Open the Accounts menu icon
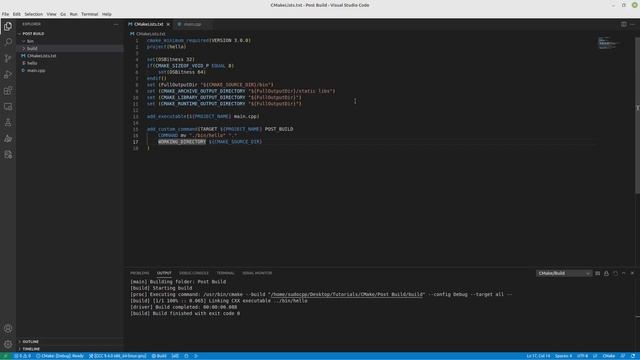 click(x=8, y=329)
